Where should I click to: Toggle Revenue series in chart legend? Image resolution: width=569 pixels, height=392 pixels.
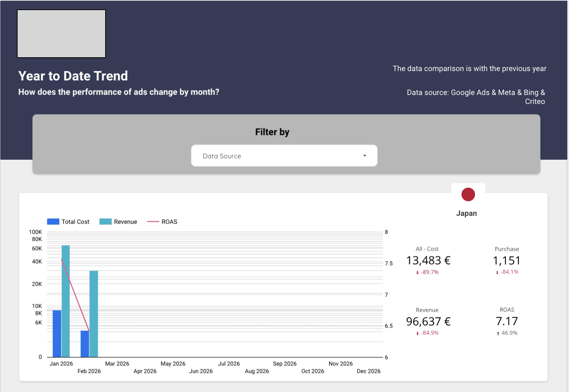click(118, 222)
